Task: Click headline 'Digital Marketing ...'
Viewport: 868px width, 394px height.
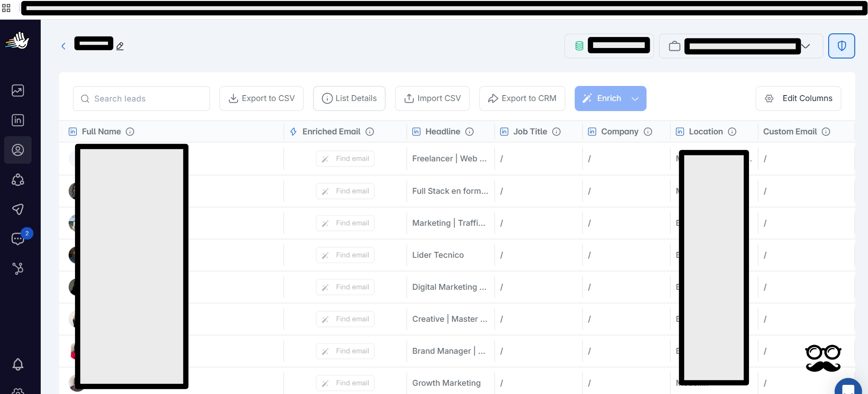Action: click(449, 287)
